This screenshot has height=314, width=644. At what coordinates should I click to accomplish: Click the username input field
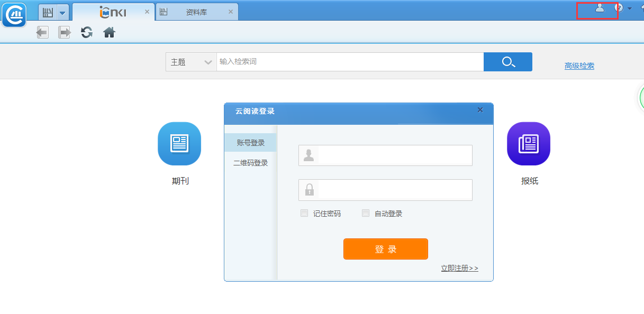pos(385,155)
